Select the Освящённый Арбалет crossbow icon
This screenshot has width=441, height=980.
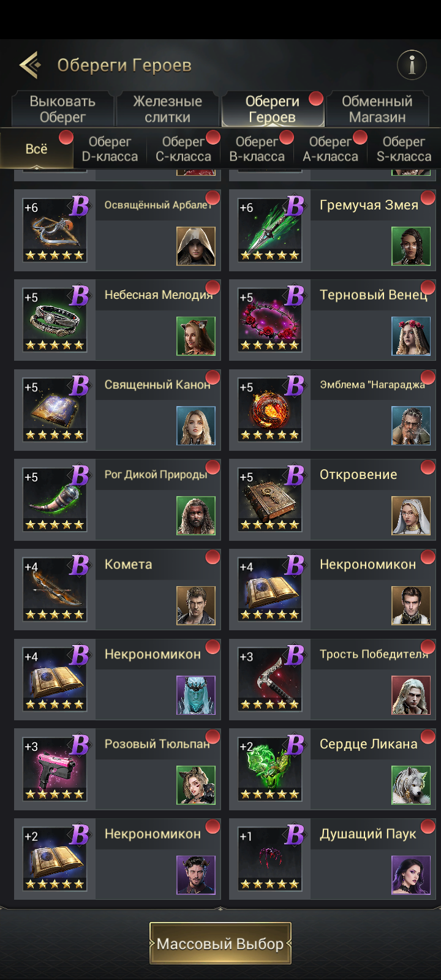click(x=55, y=230)
